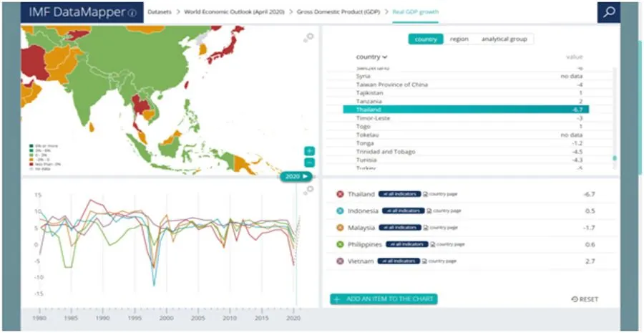Viewport: 644px width, 333px height.
Task: Select the country view toggle
Action: click(426, 39)
